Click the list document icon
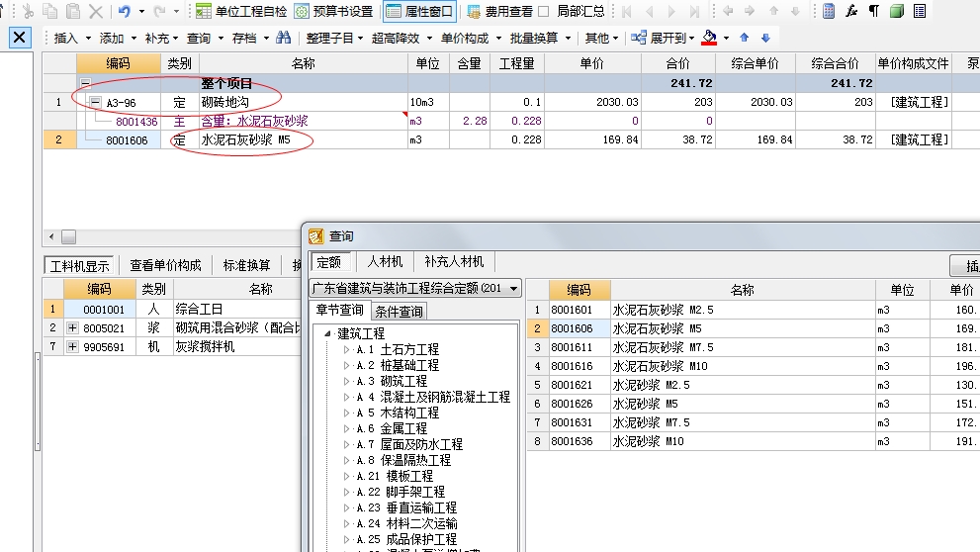 920,11
